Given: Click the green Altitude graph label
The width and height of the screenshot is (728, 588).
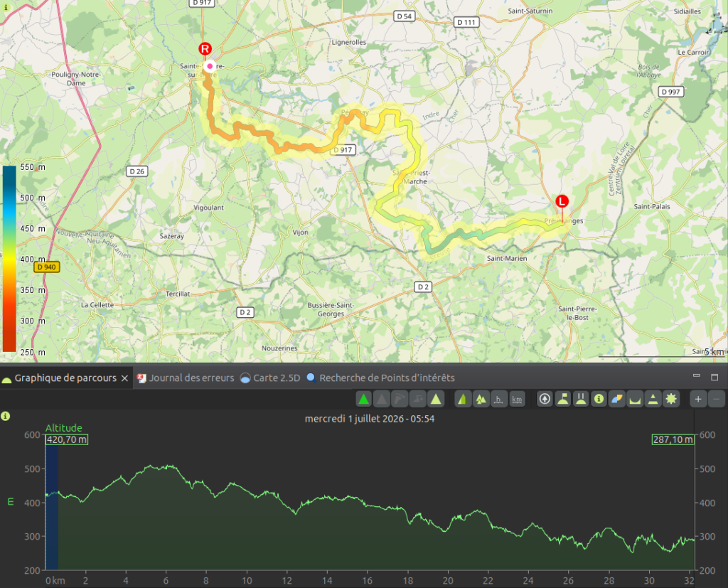Looking at the screenshot, I should click(63, 428).
